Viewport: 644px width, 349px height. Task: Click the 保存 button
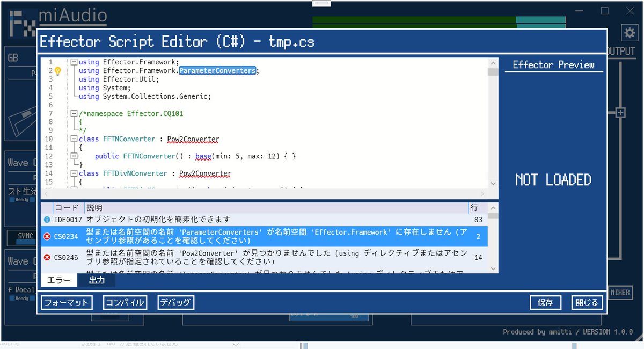[x=545, y=303]
